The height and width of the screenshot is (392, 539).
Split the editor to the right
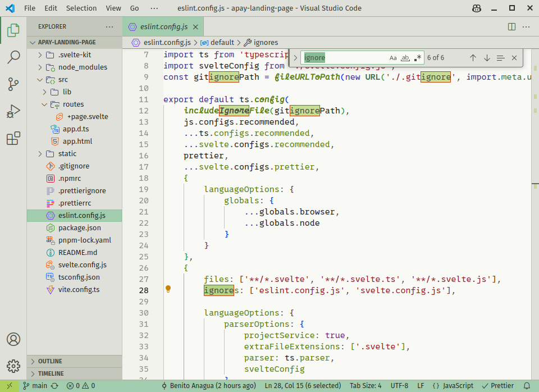pyautogui.click(x=511, y=27)
